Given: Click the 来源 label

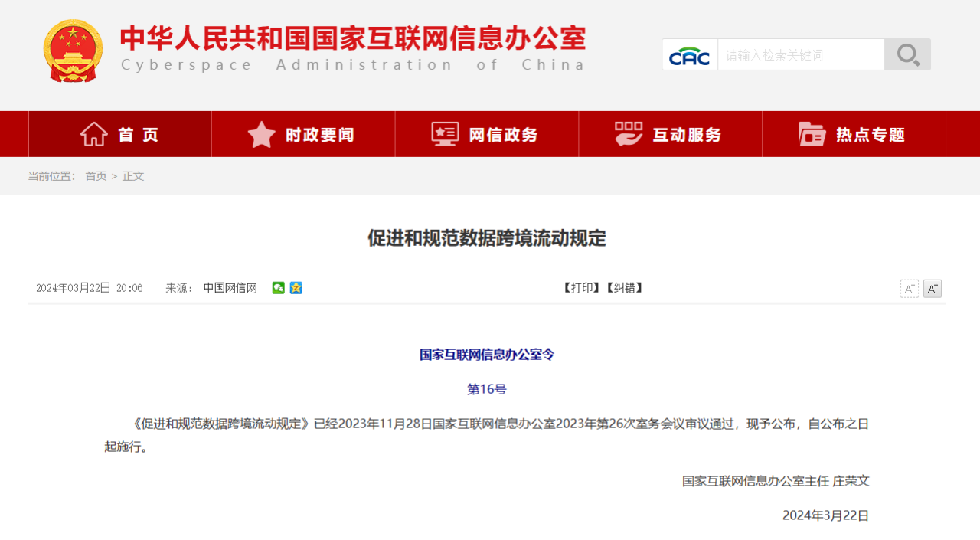Looking at the screenshot, I should point(180,288).
